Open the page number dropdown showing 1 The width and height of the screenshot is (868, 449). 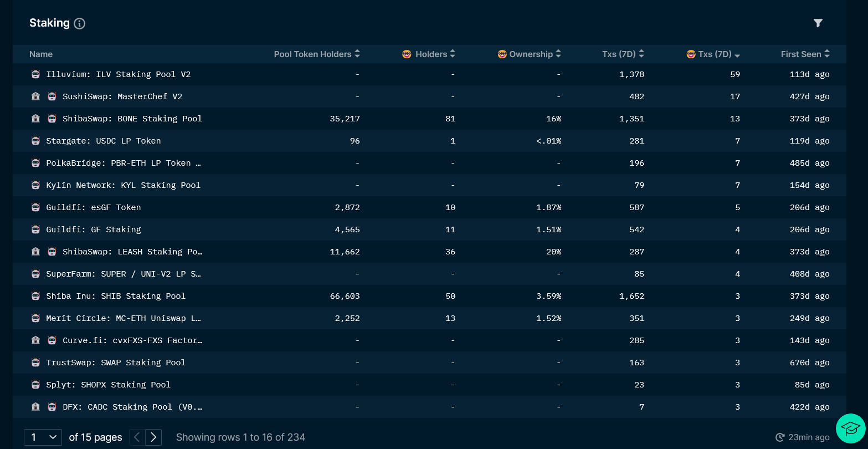tap(43, 437)
